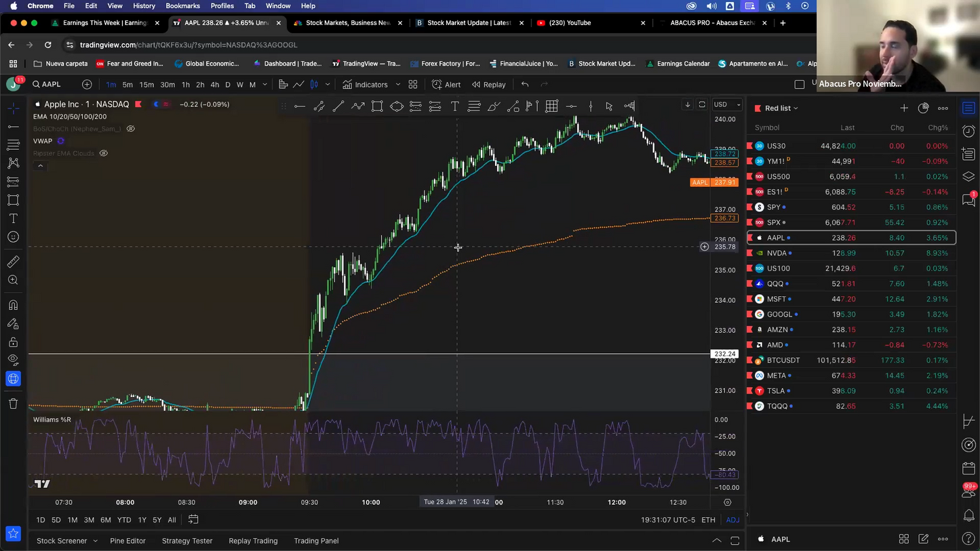The width and height of the screenshot is (980, 551).
Task: Open the Indicators browser
Action: click(371, 84)
